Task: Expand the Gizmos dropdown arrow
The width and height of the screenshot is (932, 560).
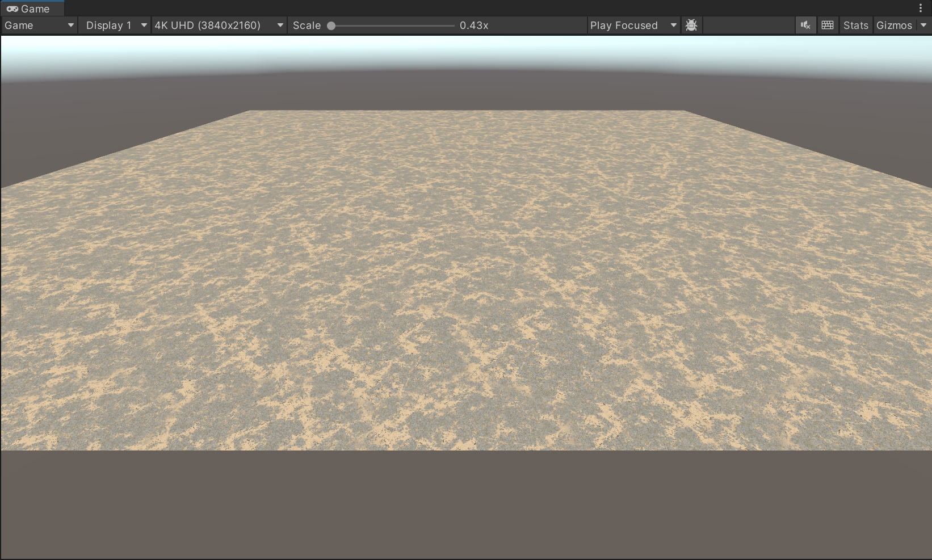Action: point(923,26)
